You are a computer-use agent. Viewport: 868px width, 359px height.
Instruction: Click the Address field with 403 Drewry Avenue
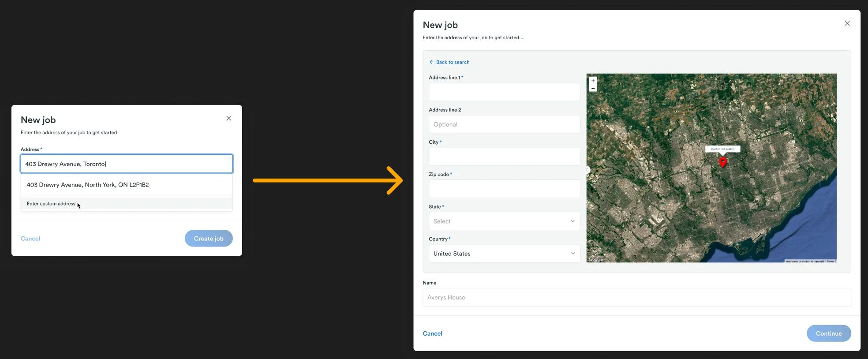[x=127, y=164]
